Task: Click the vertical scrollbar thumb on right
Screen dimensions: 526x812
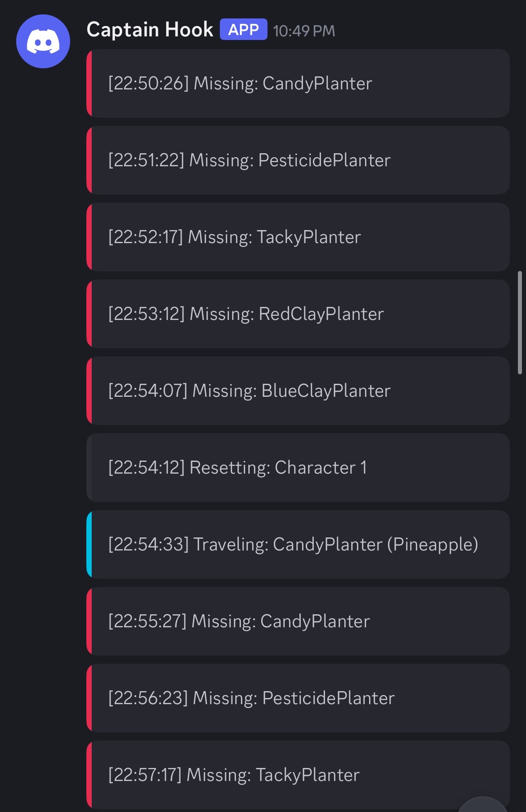Action: point(520,322)
